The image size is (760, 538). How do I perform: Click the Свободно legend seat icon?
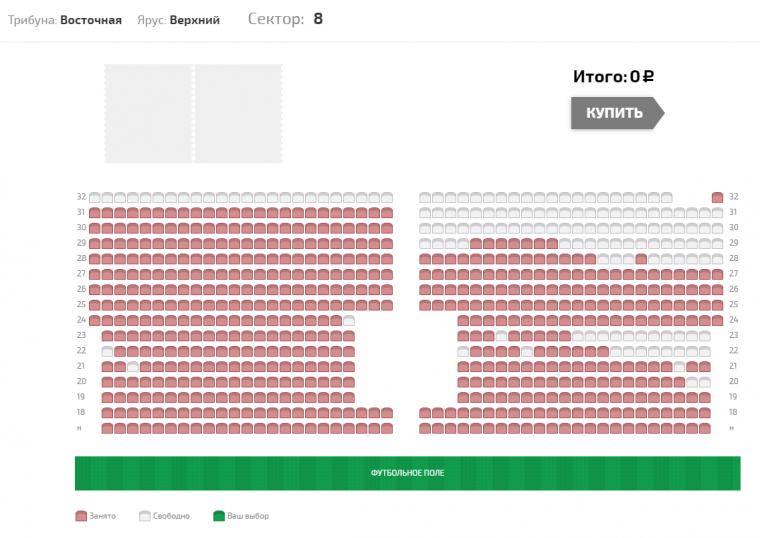point(145,516)
